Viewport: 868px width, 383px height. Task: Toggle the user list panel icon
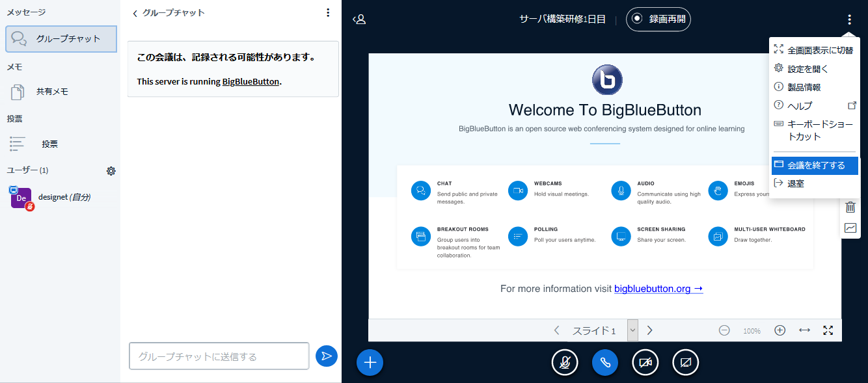tap(359, 20)
